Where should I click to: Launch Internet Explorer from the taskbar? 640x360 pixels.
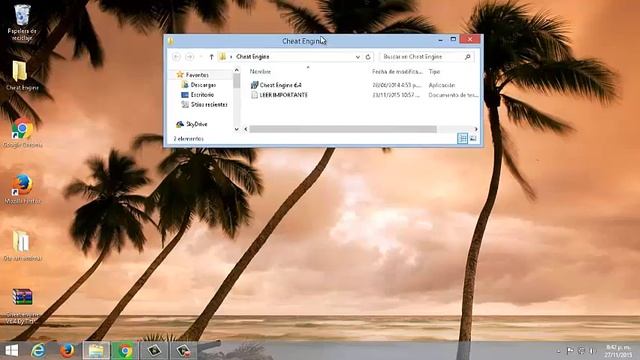pos(39,351)
